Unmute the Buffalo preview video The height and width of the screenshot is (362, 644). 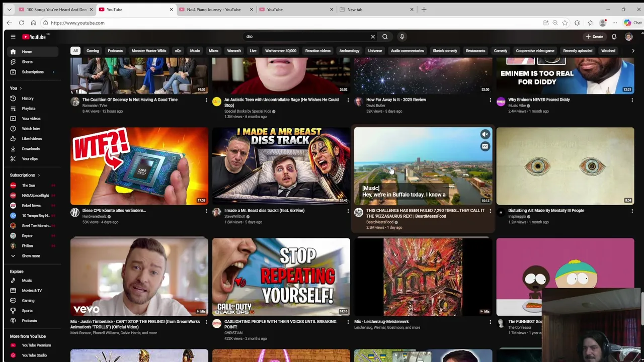(485, 134)
